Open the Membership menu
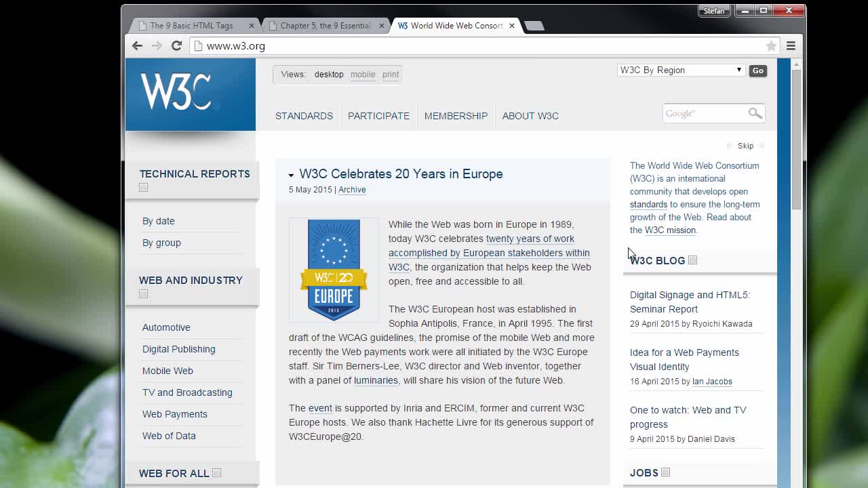 pyautogui.click(x=456, y=116)
